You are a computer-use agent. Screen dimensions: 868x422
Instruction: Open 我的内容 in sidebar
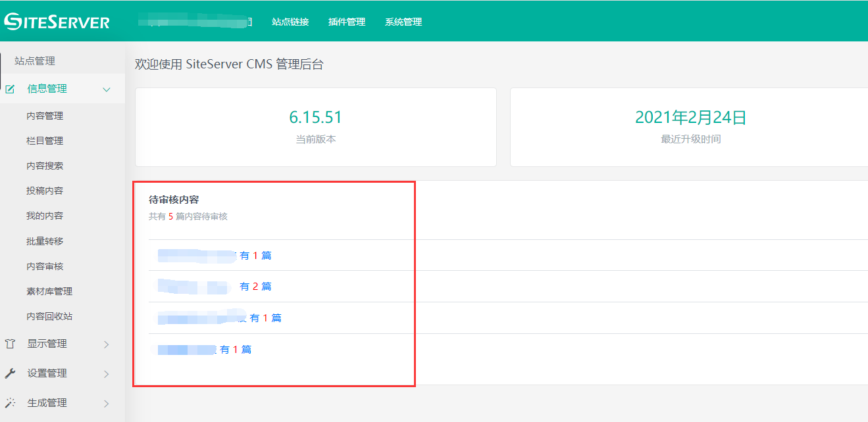coord(45,216)
